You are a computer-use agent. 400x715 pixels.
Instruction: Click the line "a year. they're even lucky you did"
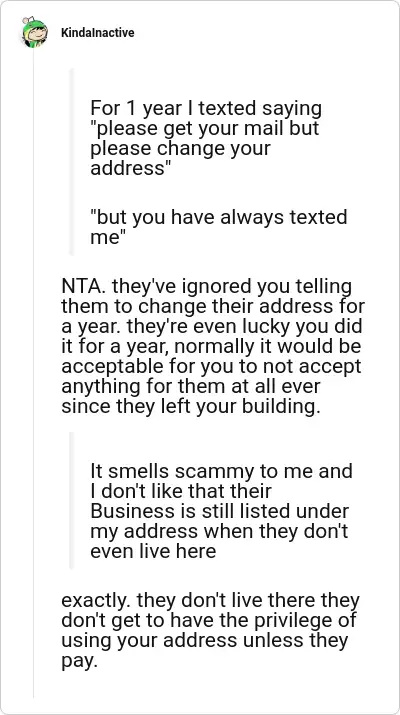pos(211,326)
